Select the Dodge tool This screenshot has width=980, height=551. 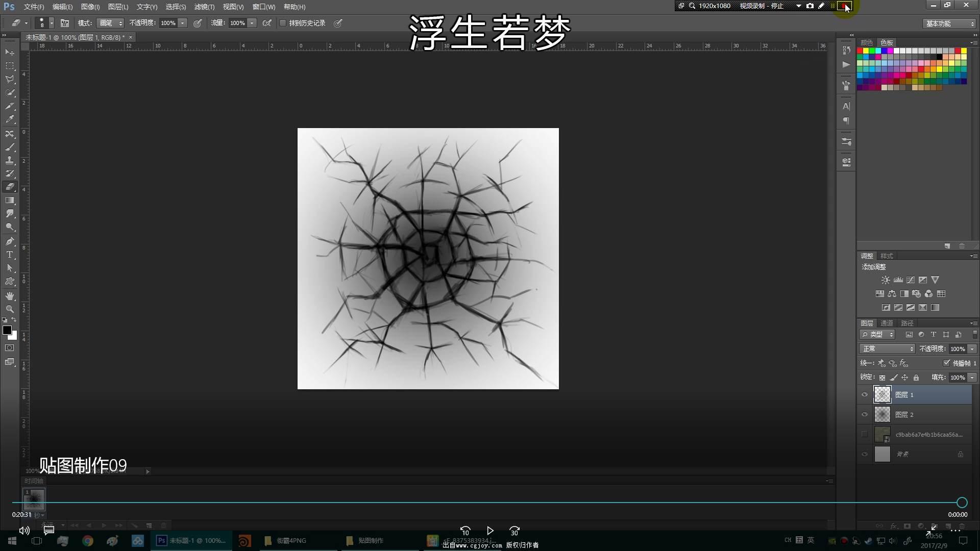point(10,227)
